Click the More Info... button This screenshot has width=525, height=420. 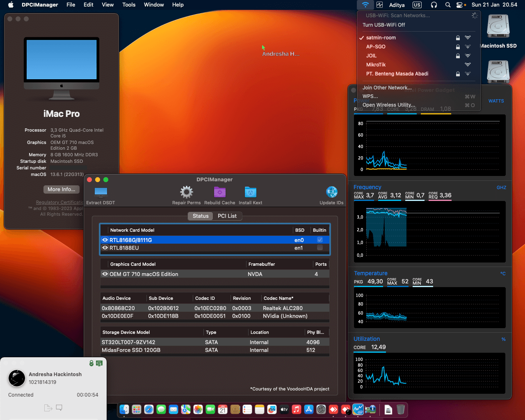pyautogui.click(x=62, y=189)
